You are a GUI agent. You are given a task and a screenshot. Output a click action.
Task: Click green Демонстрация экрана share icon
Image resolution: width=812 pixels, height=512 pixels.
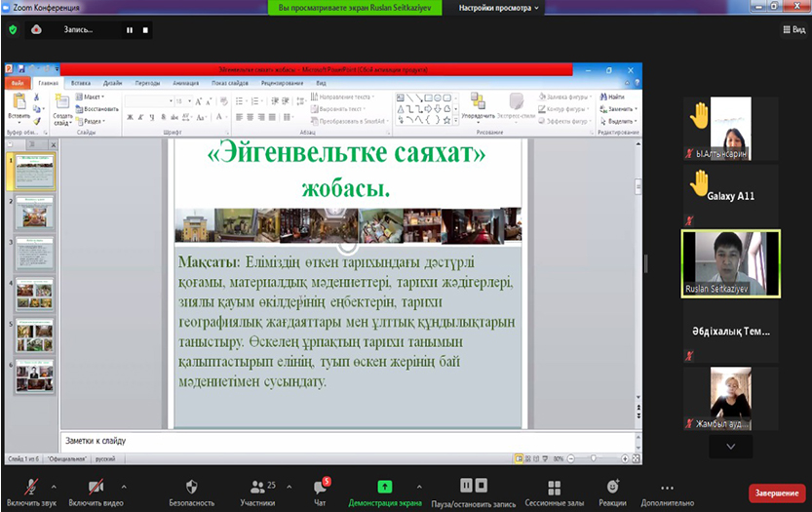pyautogui.click(x=384, y=487)
